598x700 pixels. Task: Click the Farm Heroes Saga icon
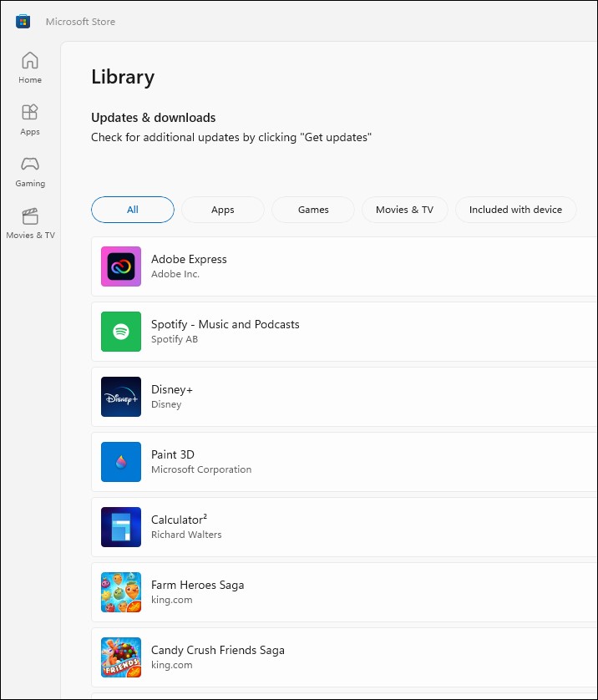click(121, 592)
